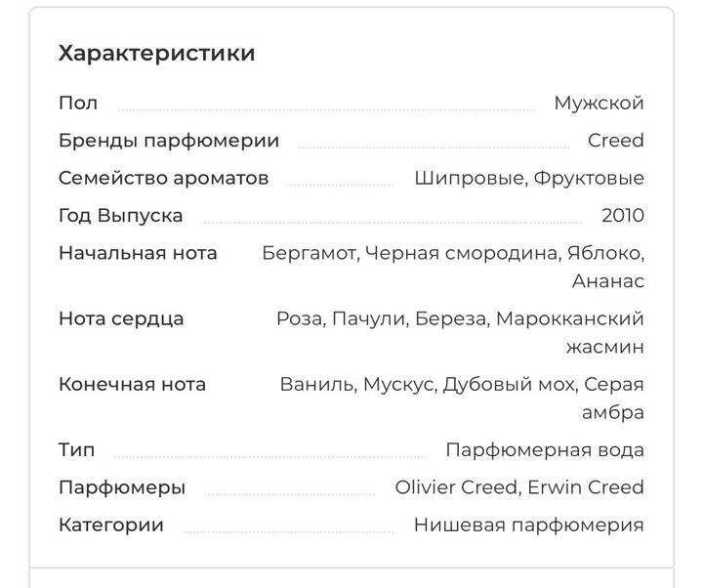Viewport: 703px width, 588px height.
Task: Open the Парфюмерная вода type link
Action: click(544, 450)
